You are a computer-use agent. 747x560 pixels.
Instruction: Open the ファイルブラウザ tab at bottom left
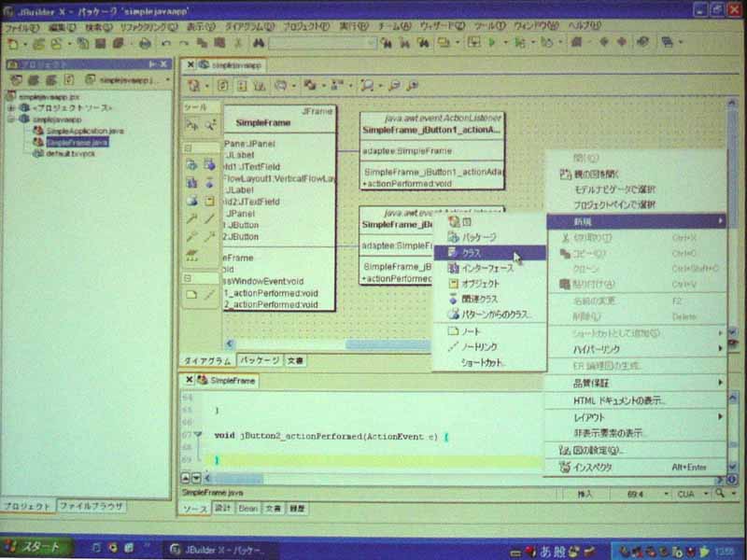pos(91,506)
